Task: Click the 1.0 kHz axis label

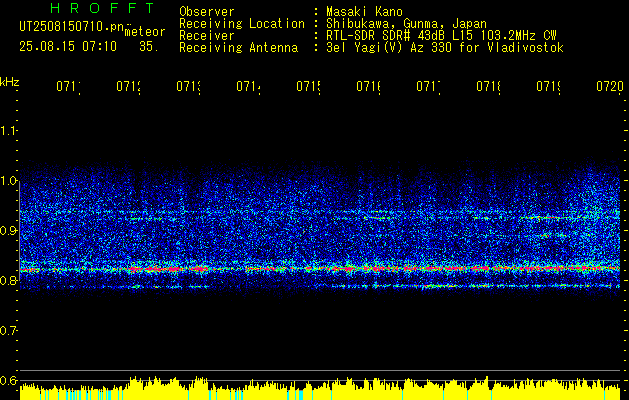Action: pyautogui.click(x=8, y=181)
